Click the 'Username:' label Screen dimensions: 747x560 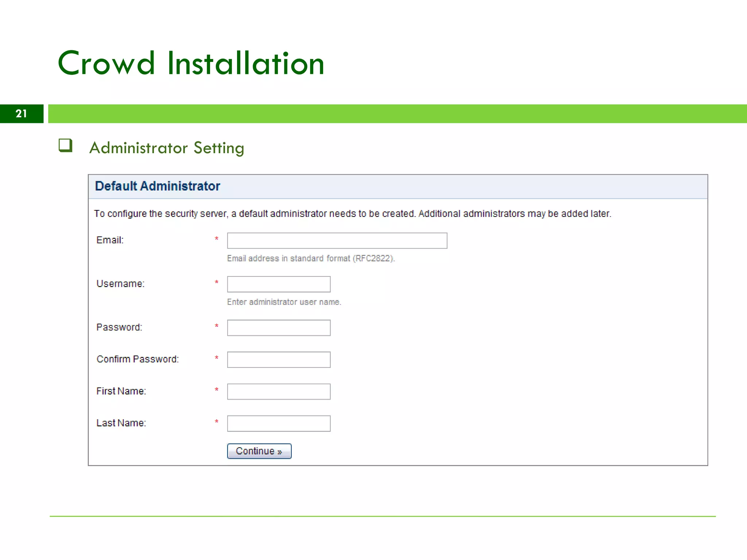point(120,284)
